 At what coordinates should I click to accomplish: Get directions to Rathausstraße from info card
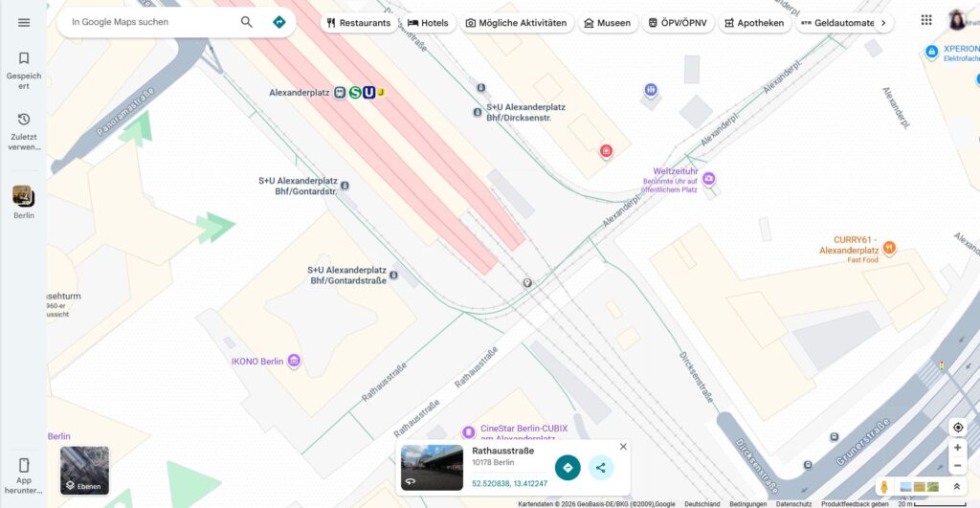568,468
